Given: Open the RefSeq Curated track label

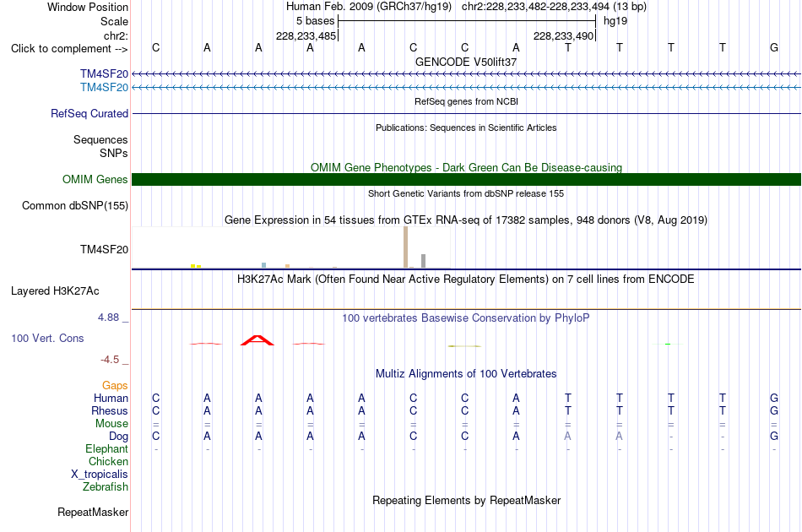Looking at the screenshot, I should (89, 113).
